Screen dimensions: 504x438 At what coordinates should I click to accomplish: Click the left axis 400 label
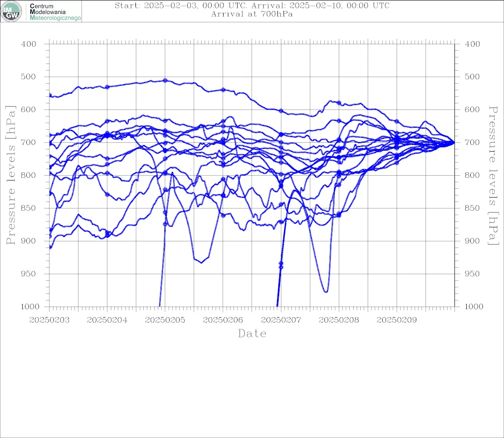(28, 44)
